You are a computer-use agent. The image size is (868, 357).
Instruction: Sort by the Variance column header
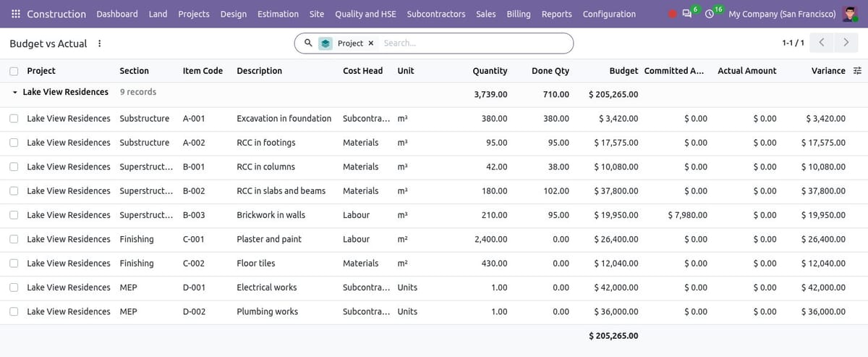click(x=828, y=71)
